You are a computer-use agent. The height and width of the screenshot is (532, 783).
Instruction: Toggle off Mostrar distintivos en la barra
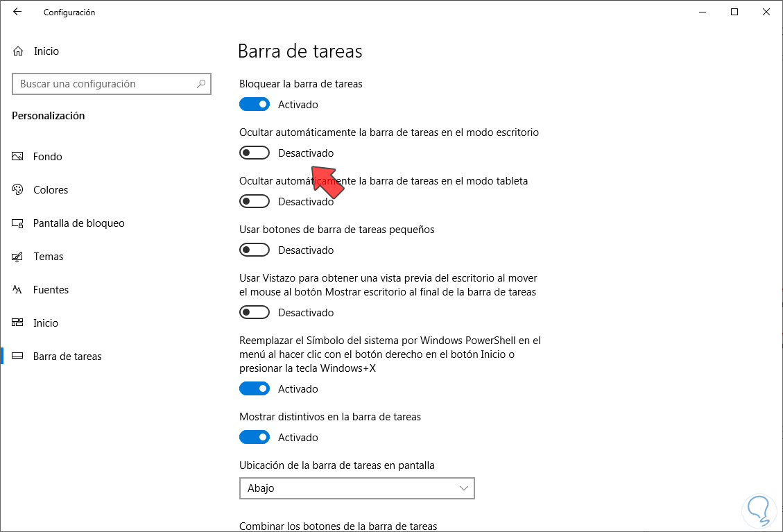coord(255,438)
